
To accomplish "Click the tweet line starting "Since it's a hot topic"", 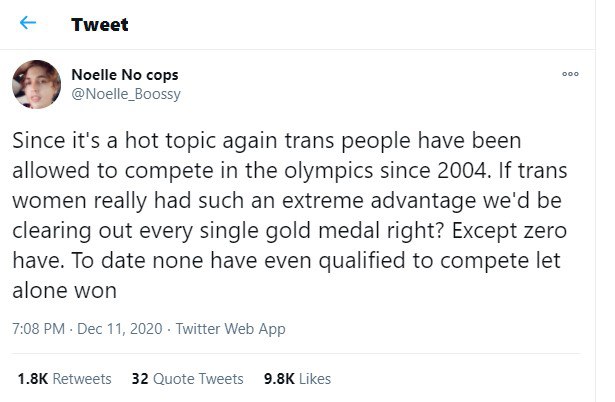I will tap(266, 141).
